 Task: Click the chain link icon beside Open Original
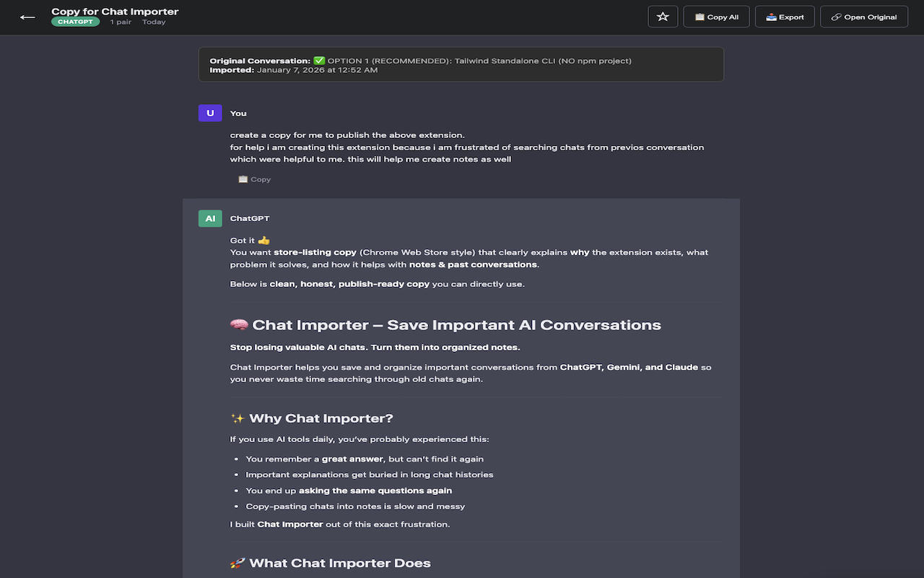[837, 17]
